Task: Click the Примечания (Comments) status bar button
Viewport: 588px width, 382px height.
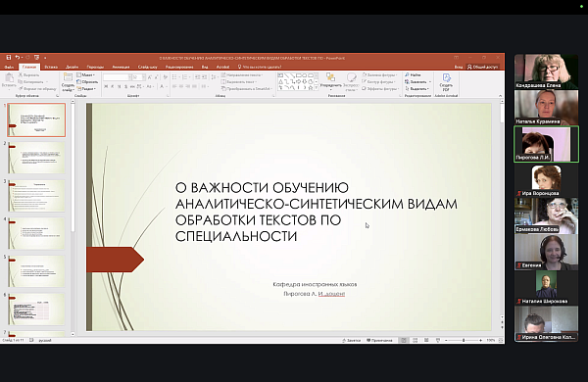Action: tap(379, 341)
